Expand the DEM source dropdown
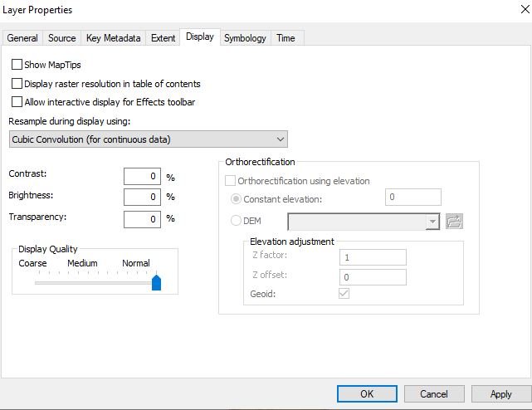532x410 pixels. tap(432, 221)
